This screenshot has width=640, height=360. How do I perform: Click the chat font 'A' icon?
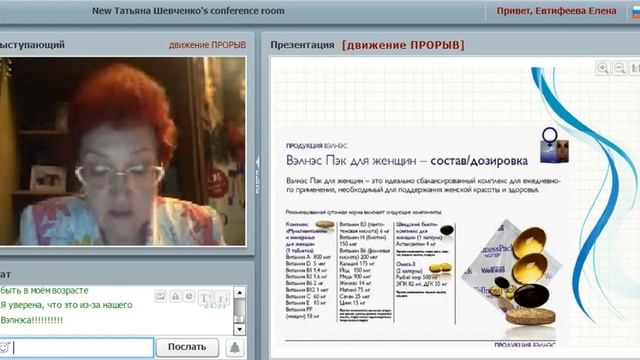click(x=175, y=296)
